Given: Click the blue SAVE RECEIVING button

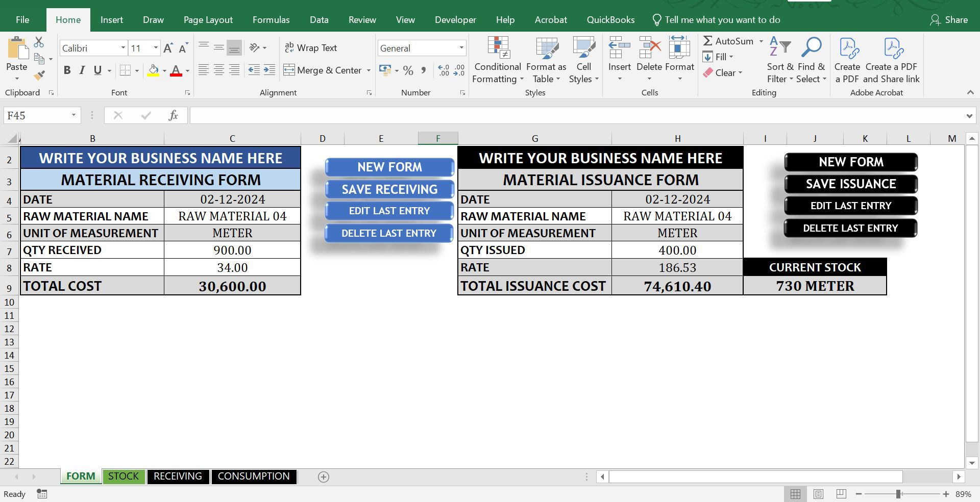Looking at the screenshot, I should tap(389, 189).
